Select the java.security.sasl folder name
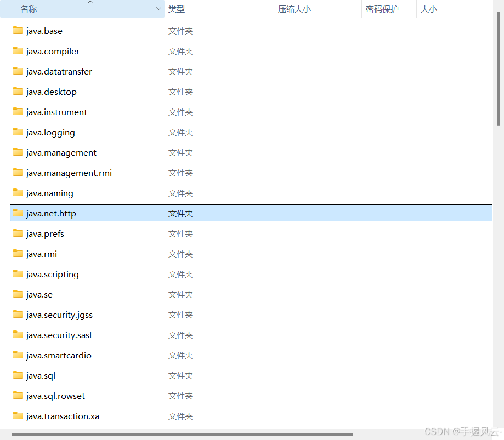The image size is (504, 440). click(59, 335)
